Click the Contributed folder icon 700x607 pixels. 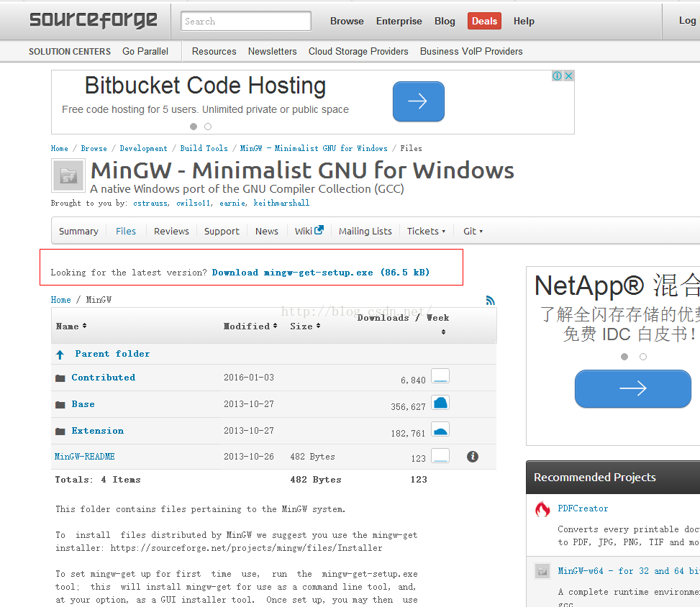tap(60, 378)
